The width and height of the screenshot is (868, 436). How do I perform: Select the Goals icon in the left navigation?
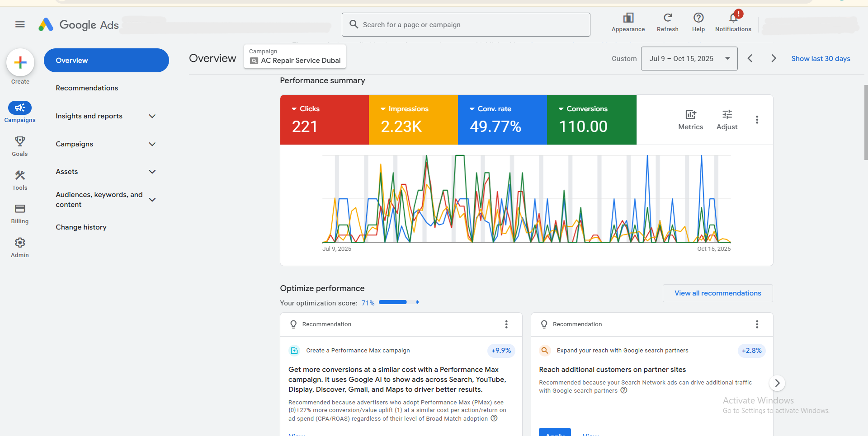click(19, 145)
